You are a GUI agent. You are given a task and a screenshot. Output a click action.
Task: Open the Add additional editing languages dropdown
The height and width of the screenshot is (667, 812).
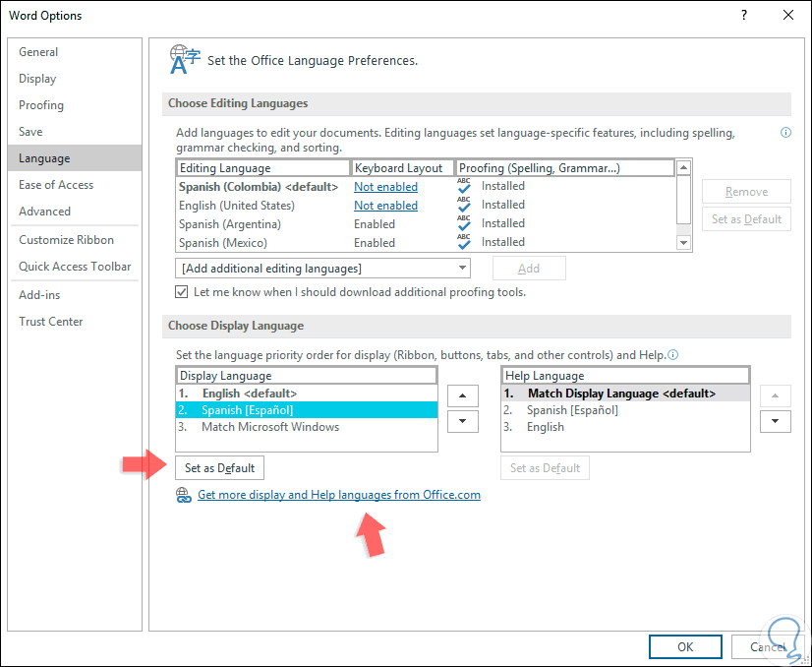[x=322, y=269]
